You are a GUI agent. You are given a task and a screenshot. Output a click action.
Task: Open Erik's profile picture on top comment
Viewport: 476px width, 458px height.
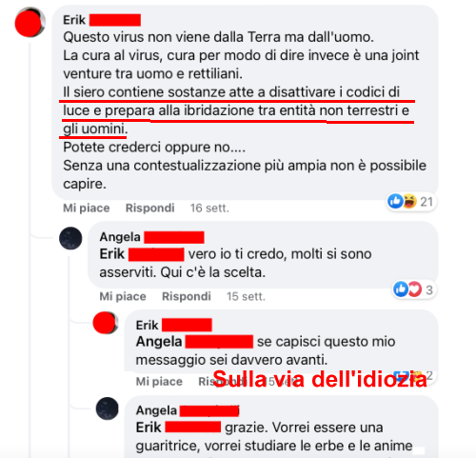click(30, 22)
